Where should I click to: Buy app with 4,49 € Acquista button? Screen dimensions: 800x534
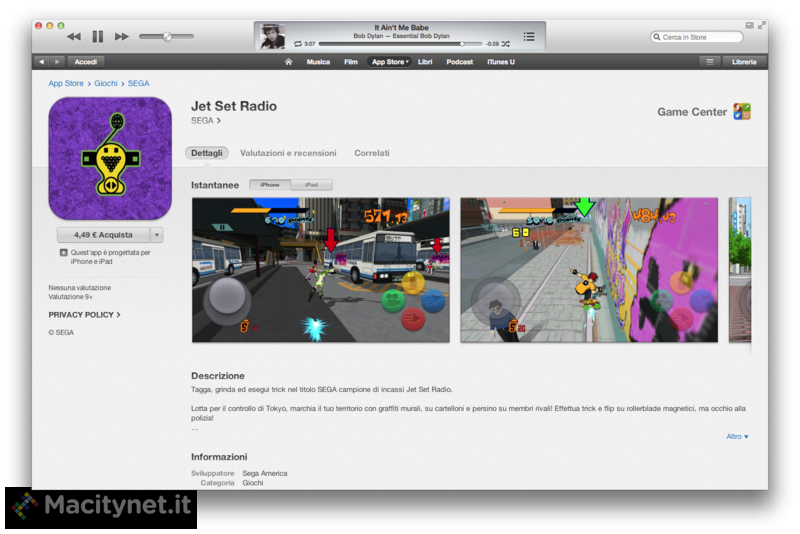coord(103,235)
